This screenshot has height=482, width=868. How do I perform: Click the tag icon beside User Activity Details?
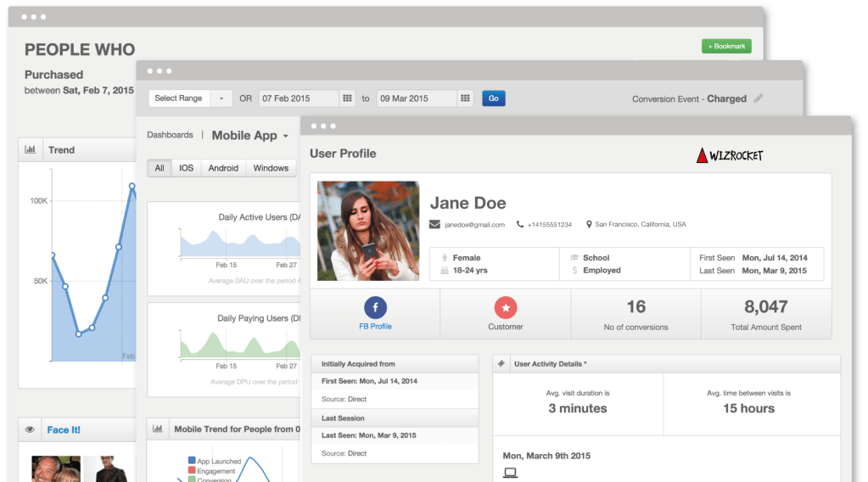click(x=501, y=364)
